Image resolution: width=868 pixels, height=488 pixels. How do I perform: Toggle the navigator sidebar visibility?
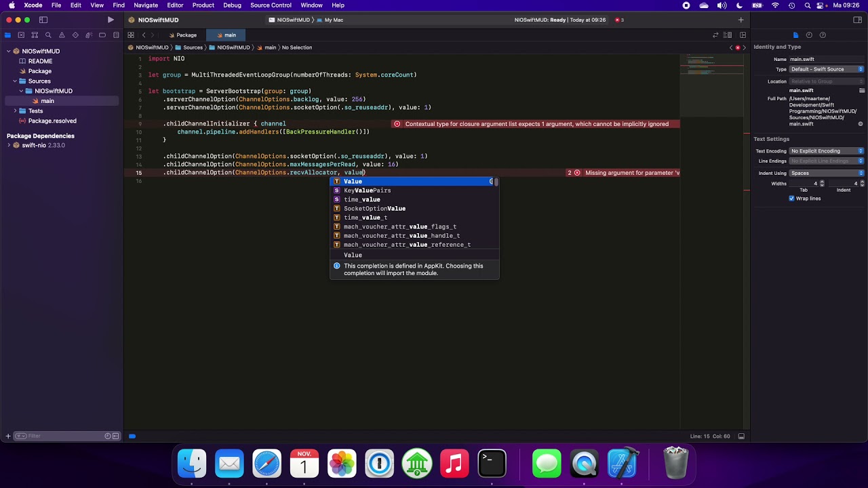tap(43, 20)
